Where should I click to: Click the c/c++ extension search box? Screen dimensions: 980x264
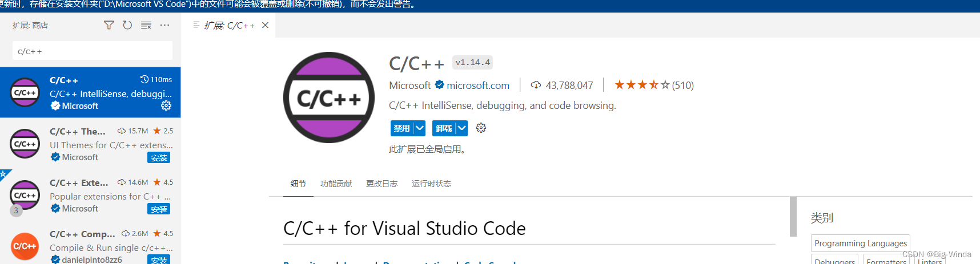[x=93, y=51]
